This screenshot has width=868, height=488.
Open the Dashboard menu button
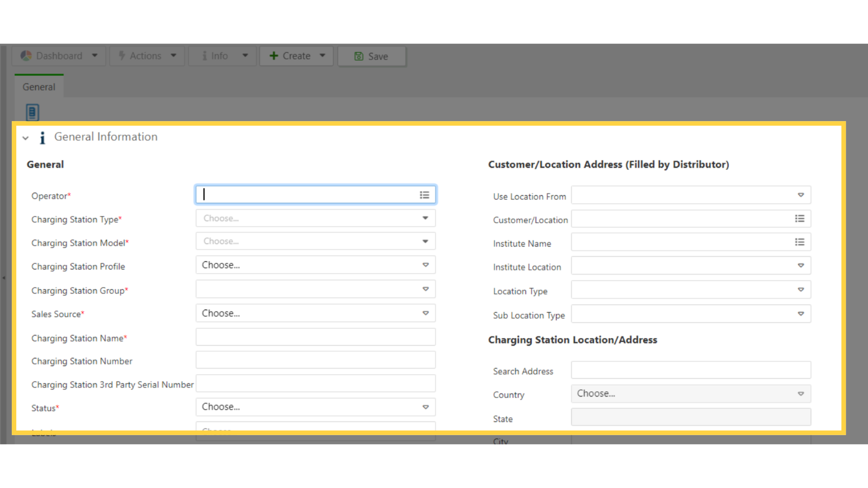click(59, 56)
